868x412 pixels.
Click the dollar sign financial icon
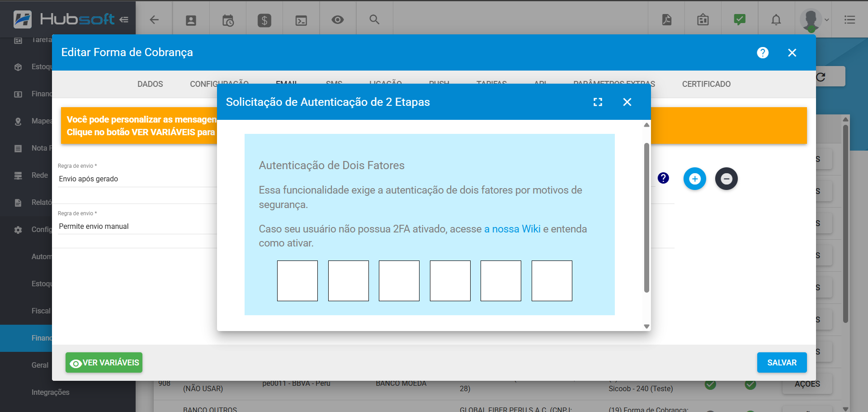(x=264, y=20)
